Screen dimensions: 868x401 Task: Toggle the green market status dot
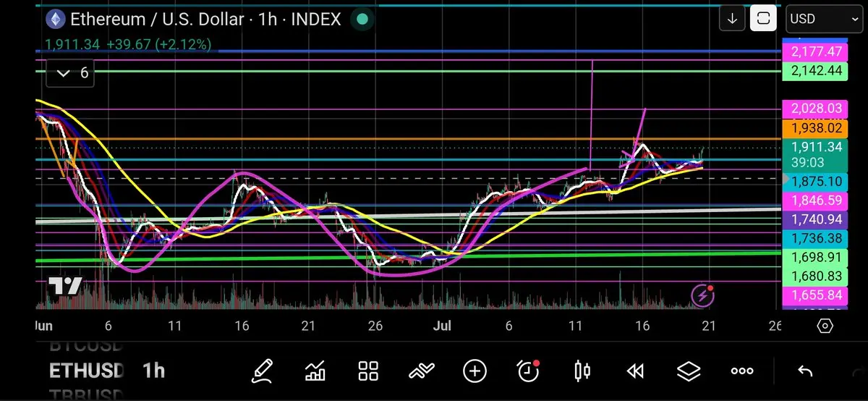[x=362, y=20]
